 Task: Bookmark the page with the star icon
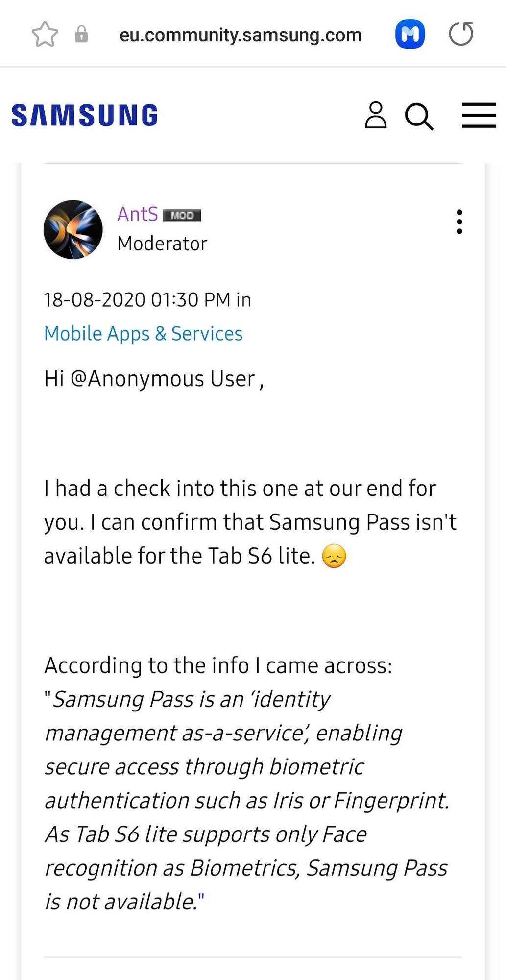click(45, 34)
